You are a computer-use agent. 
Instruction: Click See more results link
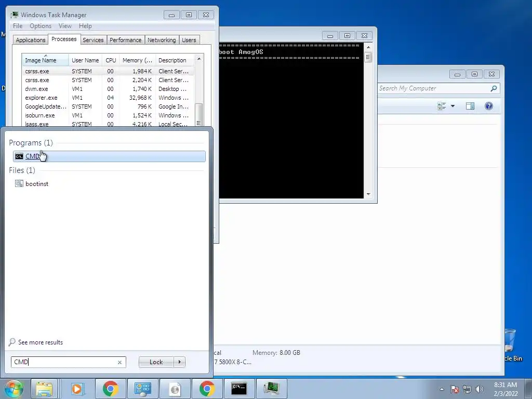tap(36, 342)
